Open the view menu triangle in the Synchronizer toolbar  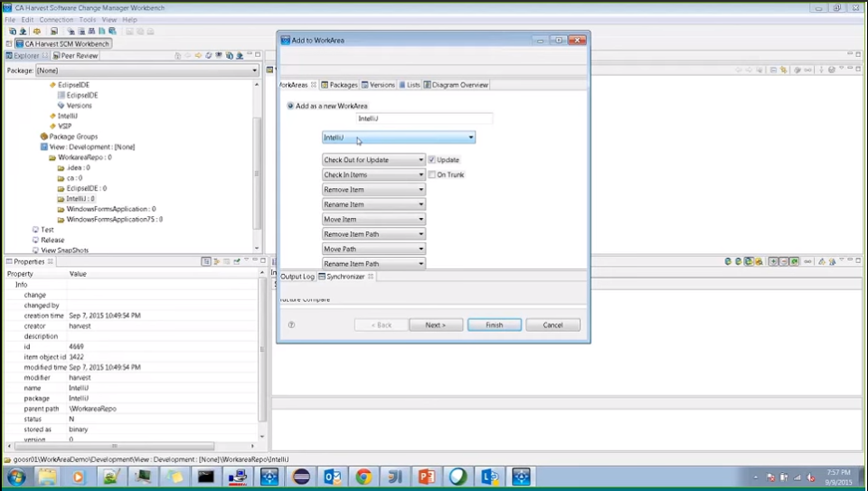pyautogui.click(x=842, y=260)
